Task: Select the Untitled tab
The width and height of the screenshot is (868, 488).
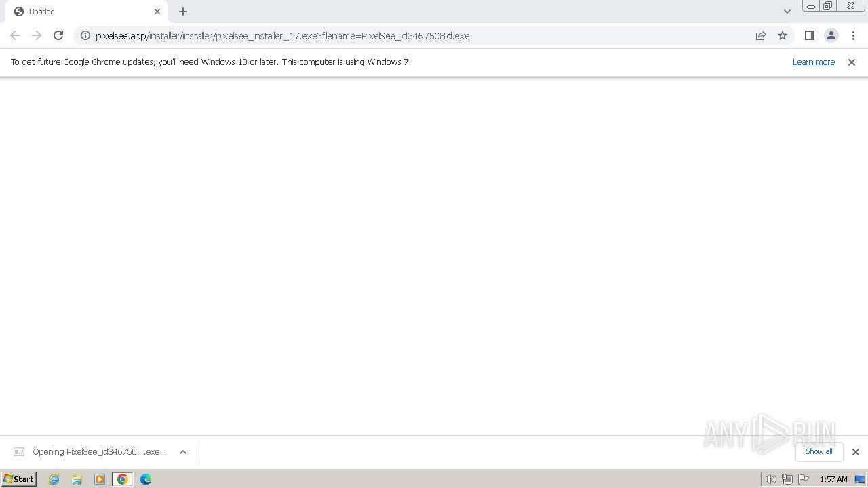Action: [87, 12]
